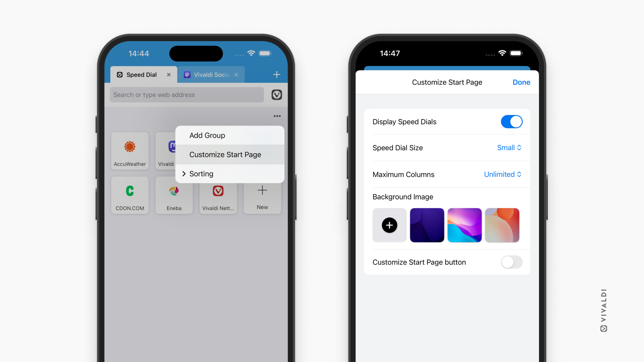
Task: Click the AccuWeather speed dial icon
Action: (129, 150)
